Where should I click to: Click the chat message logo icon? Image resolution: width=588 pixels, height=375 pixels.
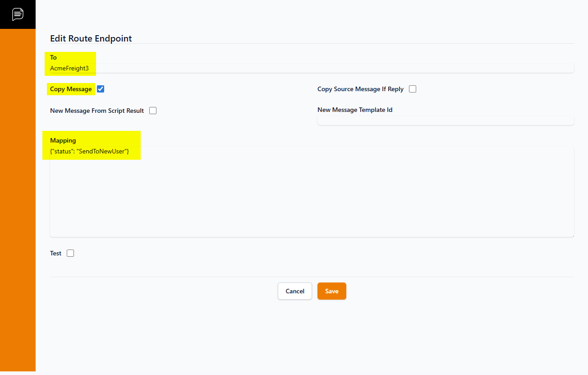tap(18, 14)
